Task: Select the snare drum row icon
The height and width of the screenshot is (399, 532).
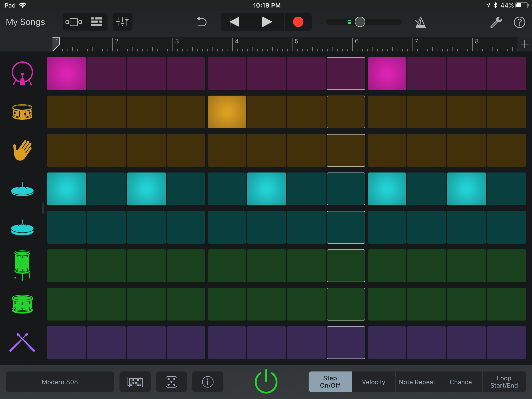Action: [22, 112]
